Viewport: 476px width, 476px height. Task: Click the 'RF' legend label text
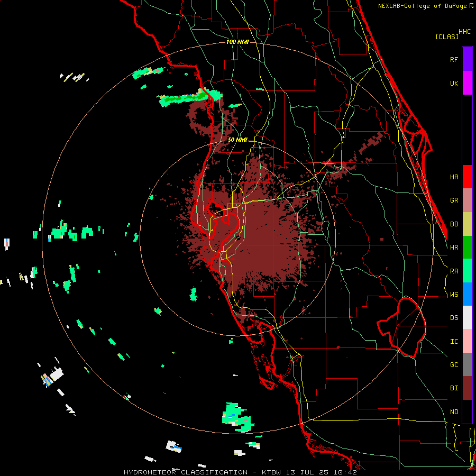tap(454, 59)
